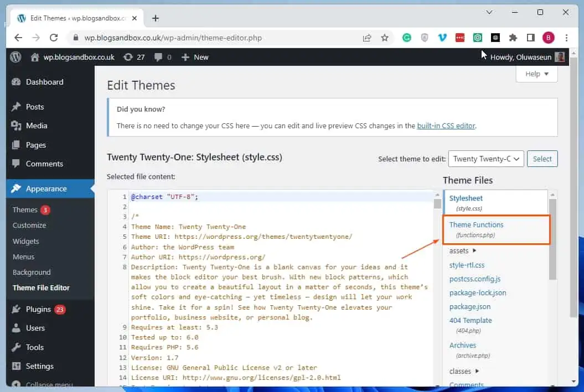Click into the code editor at line 1
Viewport: 584px width, 392px height.
click(281, 197)
